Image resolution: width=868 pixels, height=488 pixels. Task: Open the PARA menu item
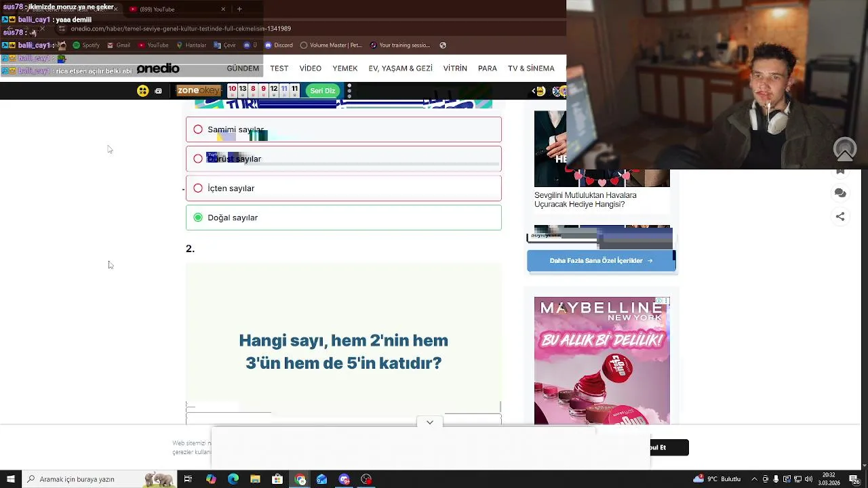(x=488, y=68)
